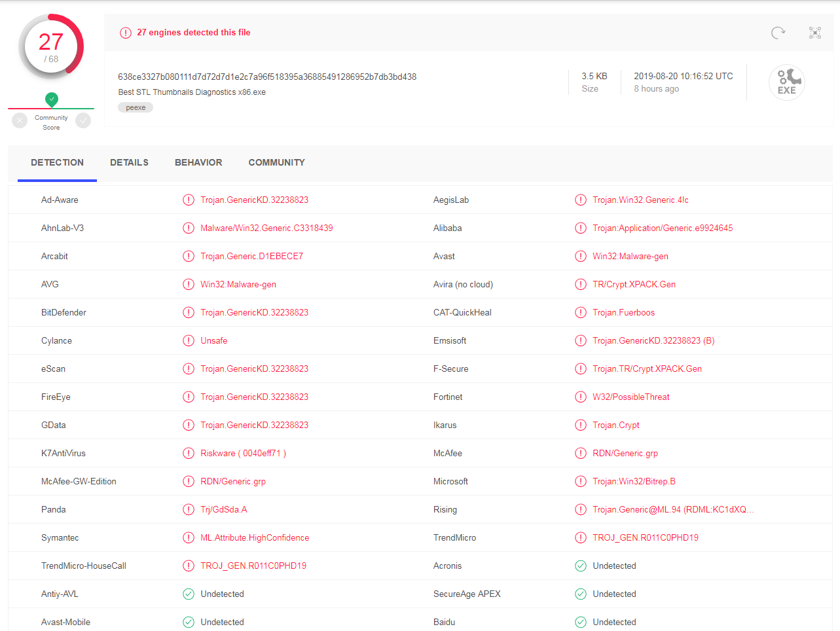Open the similarity graph icon
Viewport: 840px width, 631px height.
point(815,33)
